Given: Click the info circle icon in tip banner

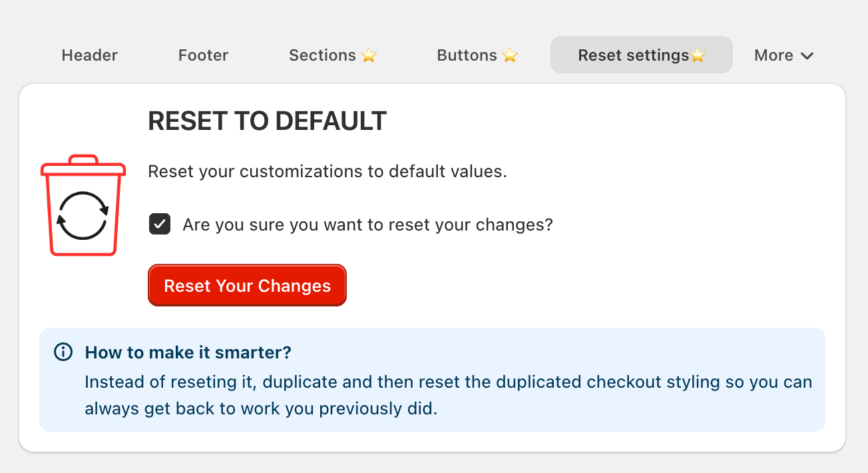Looking at the screenshot, I should 63,352.
